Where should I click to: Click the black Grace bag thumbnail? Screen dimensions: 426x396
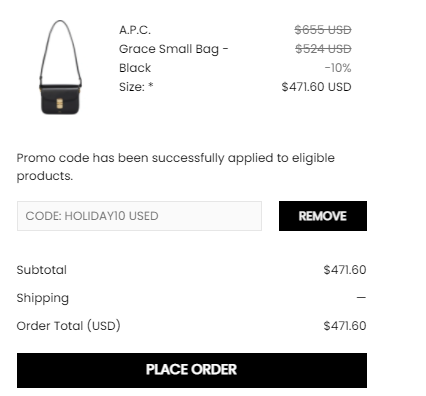(x=60, y=67)
